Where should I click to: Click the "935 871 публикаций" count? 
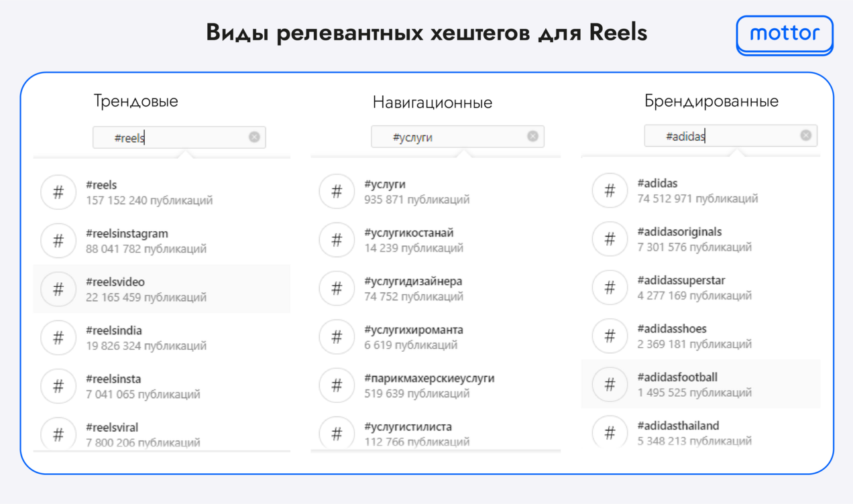417,200
